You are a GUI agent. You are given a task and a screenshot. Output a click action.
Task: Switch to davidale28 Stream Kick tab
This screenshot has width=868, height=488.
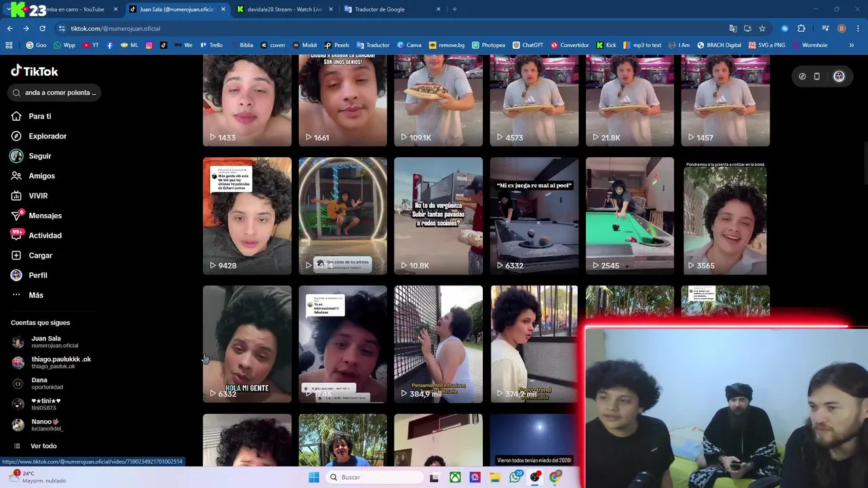[x=284, y=9]
